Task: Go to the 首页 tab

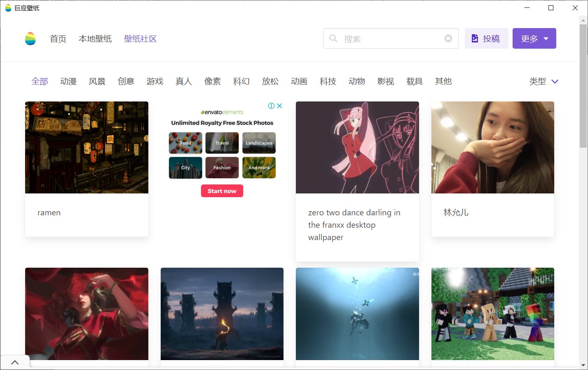Action: click(x=58, y=39)
